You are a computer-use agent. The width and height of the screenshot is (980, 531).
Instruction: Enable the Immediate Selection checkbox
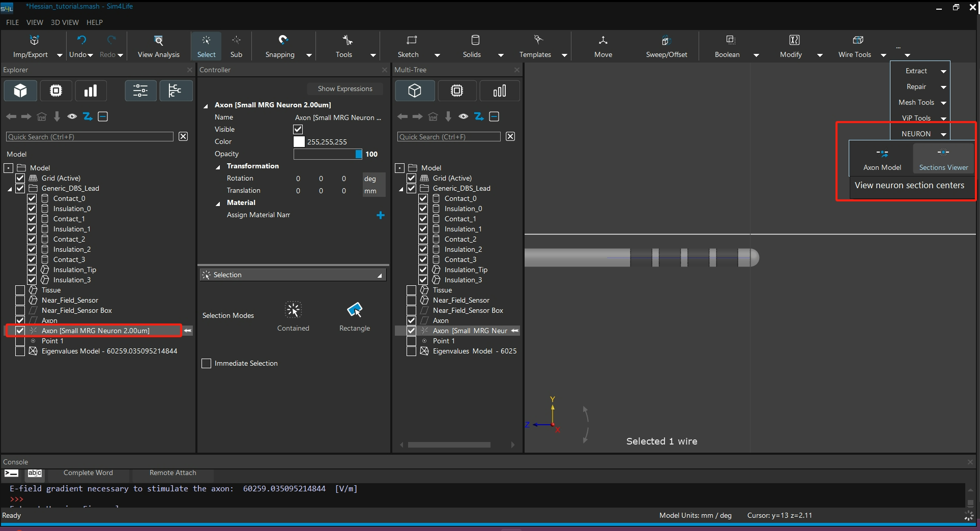[x=207, y=363]
